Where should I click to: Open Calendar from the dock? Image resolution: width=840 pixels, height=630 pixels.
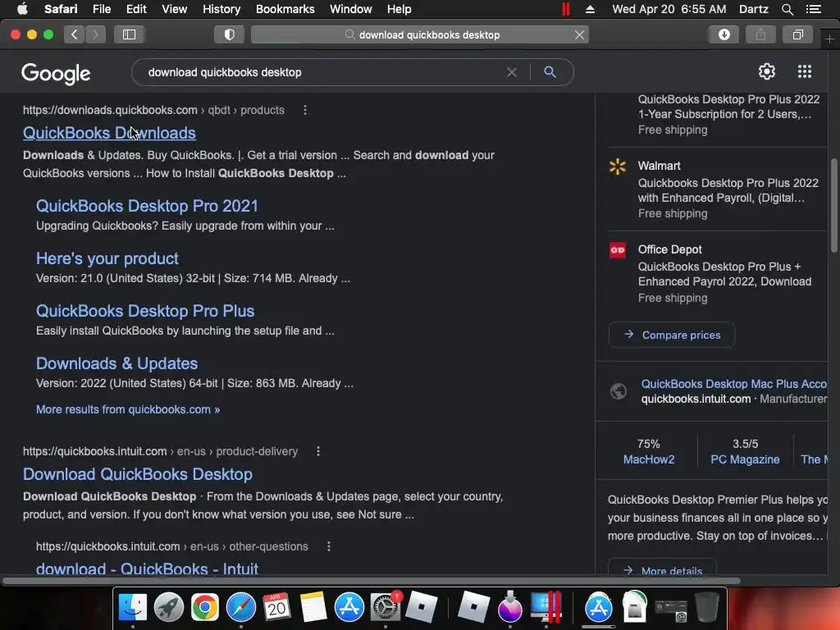[x=277, y=607]
